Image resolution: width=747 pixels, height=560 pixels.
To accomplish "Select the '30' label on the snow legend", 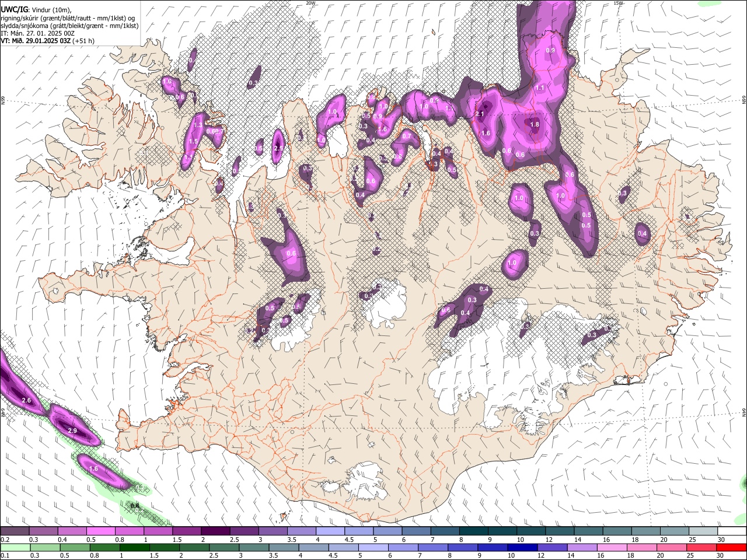I will 721,540.
